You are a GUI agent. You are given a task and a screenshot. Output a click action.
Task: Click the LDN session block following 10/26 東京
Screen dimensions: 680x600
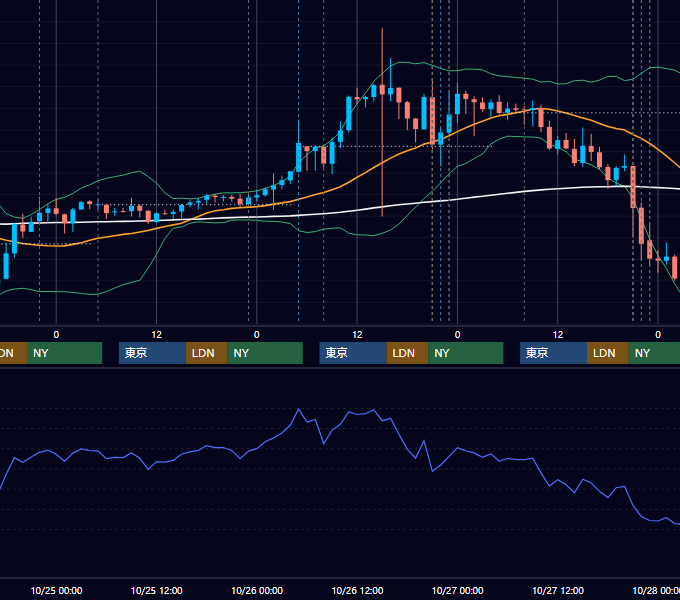point(407,353)
